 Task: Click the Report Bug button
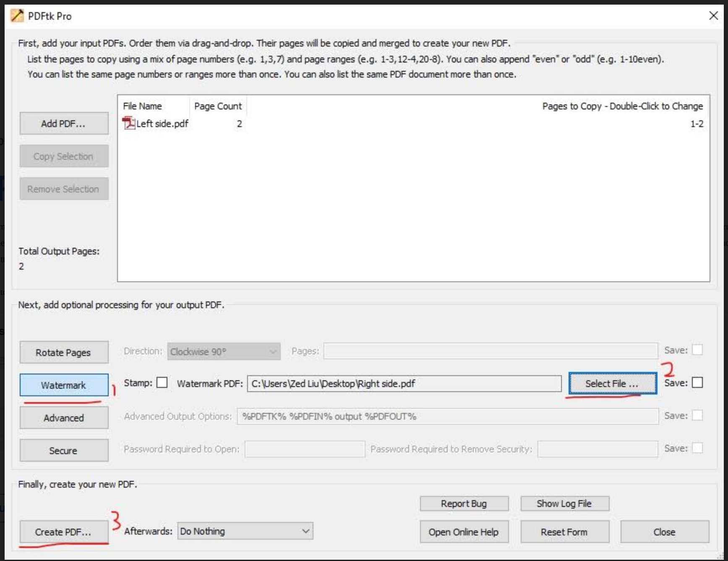coord(464,504)
